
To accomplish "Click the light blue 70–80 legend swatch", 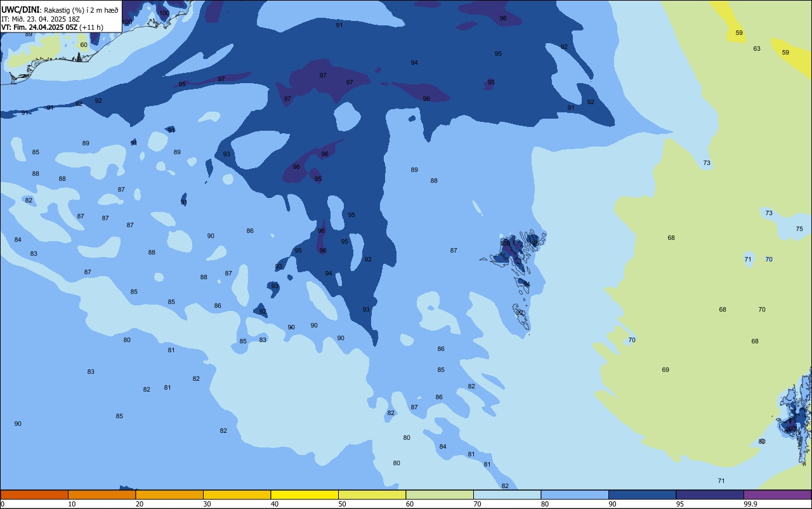I will [x=507, y=494].
